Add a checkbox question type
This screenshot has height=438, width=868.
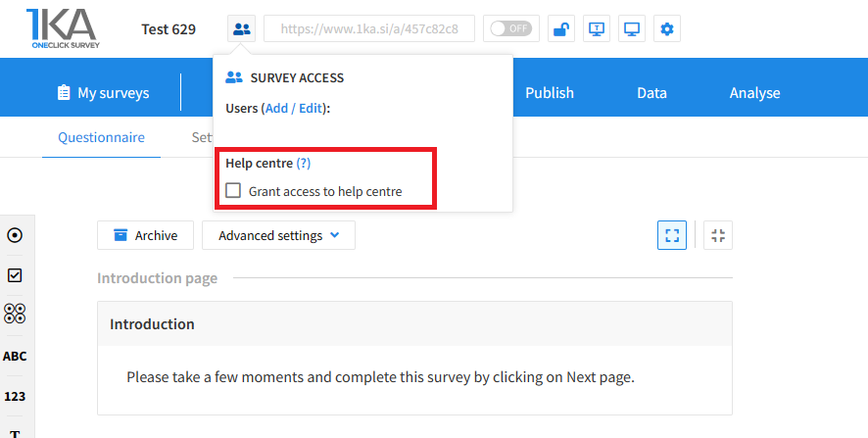coord(15,275)
